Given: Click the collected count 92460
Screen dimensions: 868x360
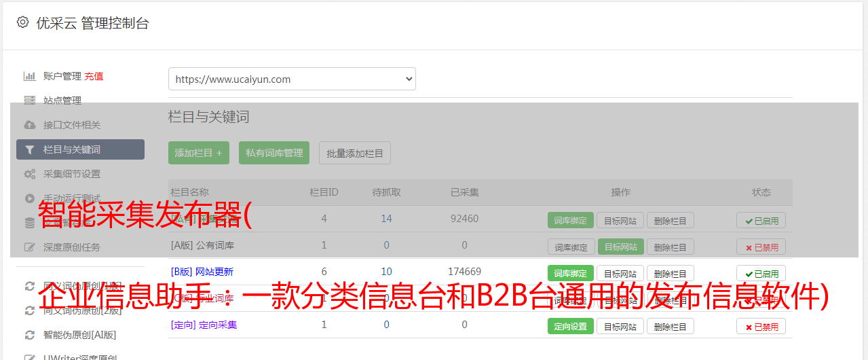Looking at the screenshot, I should [465, 219].
